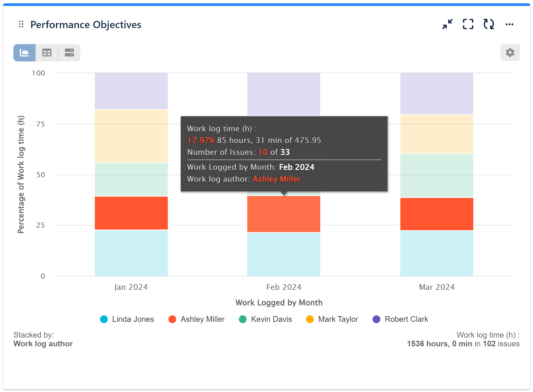Select the Feb 2024 Ashley Miller bar segment
Screen dimensions: 533x392
pos(283,214)
